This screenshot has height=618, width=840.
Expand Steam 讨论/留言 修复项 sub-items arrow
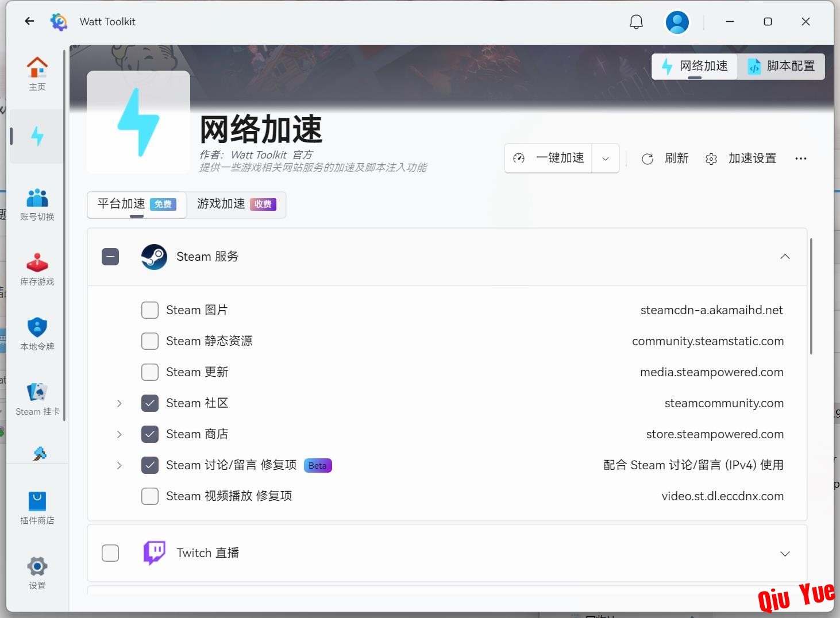pyautogui.click(x=119, y=465)
